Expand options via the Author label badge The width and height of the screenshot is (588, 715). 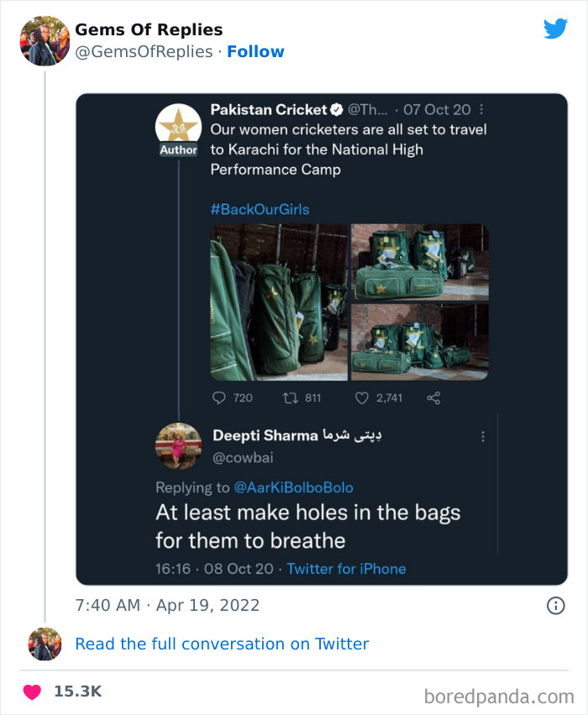pos(178,149)
